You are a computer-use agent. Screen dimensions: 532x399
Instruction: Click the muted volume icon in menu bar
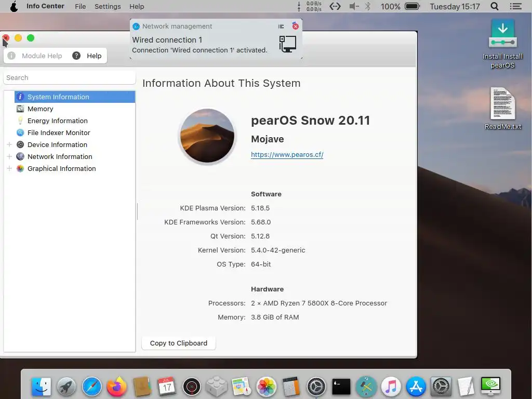(x=354, y=6)
